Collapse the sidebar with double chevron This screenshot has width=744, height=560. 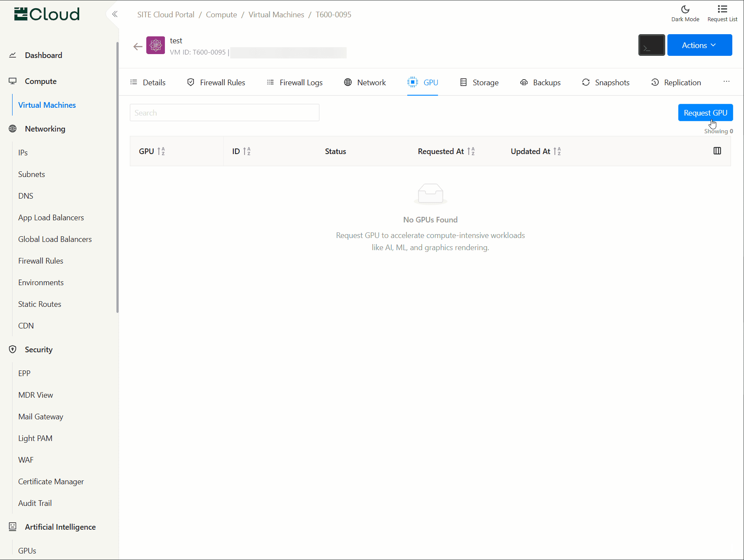(x=115, y=14)
